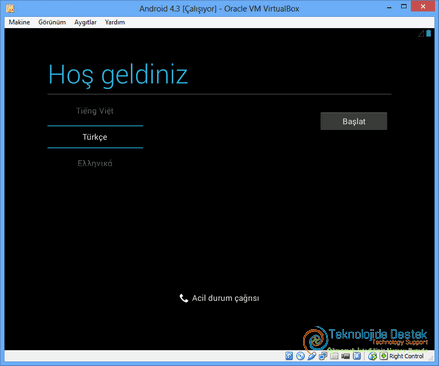This screenshot has height=366, width=439.
Task: Click the network adapters icon in status bar
Action: [323, 356]
